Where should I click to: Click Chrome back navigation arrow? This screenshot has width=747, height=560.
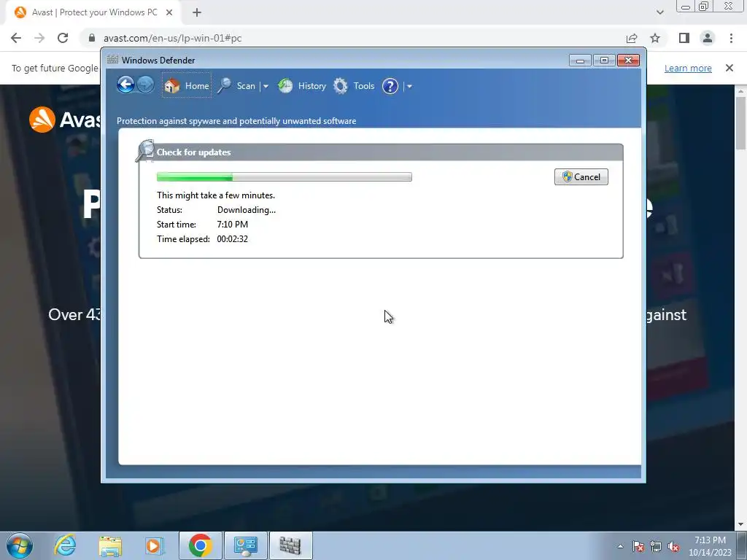click(x=16, y=38)
